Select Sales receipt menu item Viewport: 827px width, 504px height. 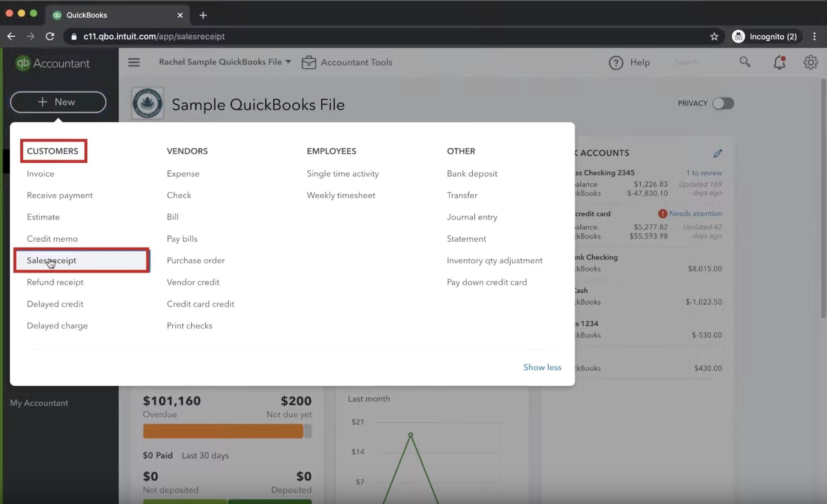click(81, 260)
